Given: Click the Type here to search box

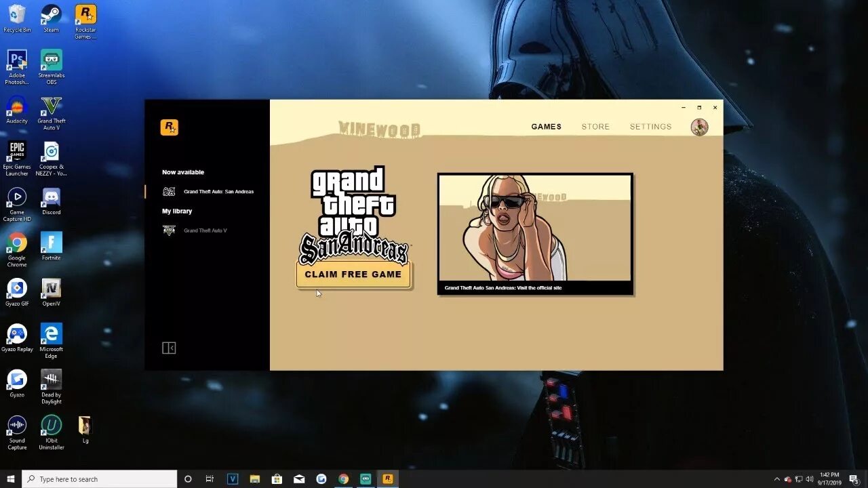Looking at the screenshot, I should point(100,479).
